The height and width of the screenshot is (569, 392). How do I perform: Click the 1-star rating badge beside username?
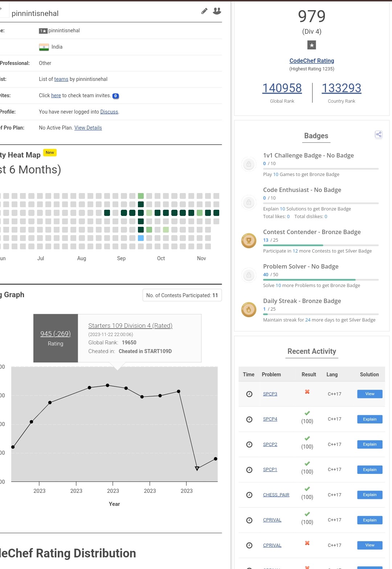point(43,31)
